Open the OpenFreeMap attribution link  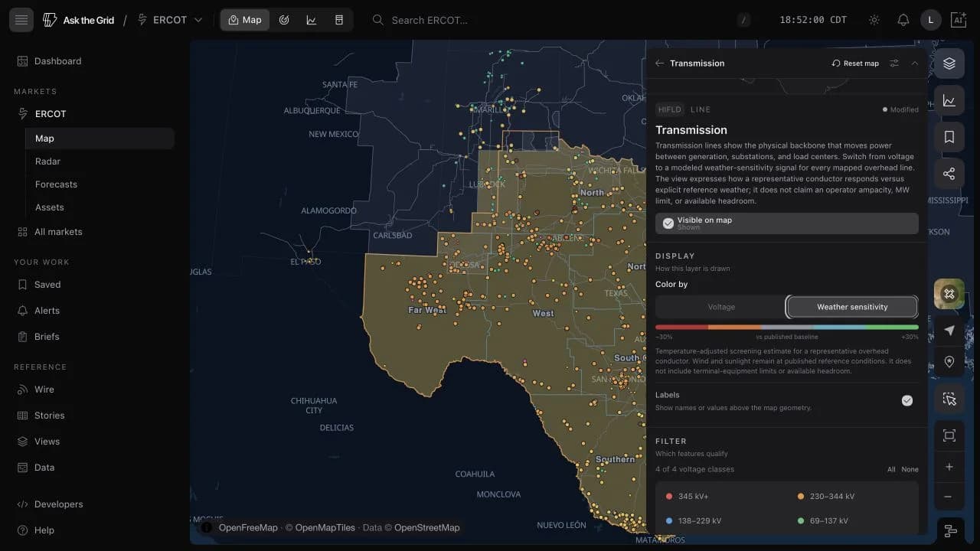tap(248, 527)
